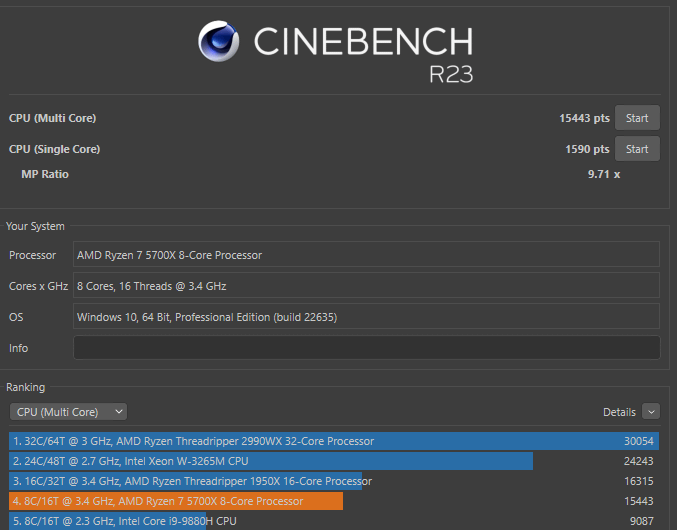Click the 1590 pts single core score

click(x=587, y=149)
